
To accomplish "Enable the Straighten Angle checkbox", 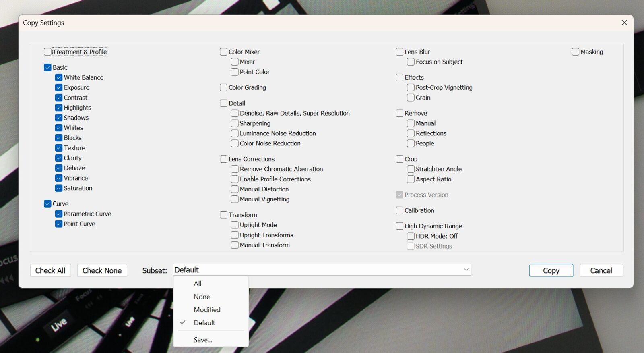I will pyautogui.click(x=411, y=169).
